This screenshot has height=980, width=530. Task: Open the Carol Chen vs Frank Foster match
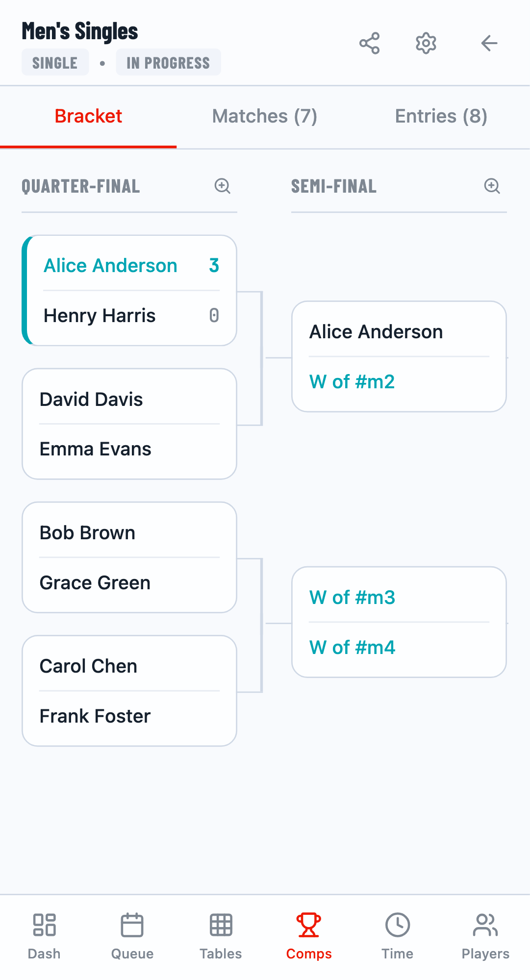pyautogui.click(x=129, y=691)
